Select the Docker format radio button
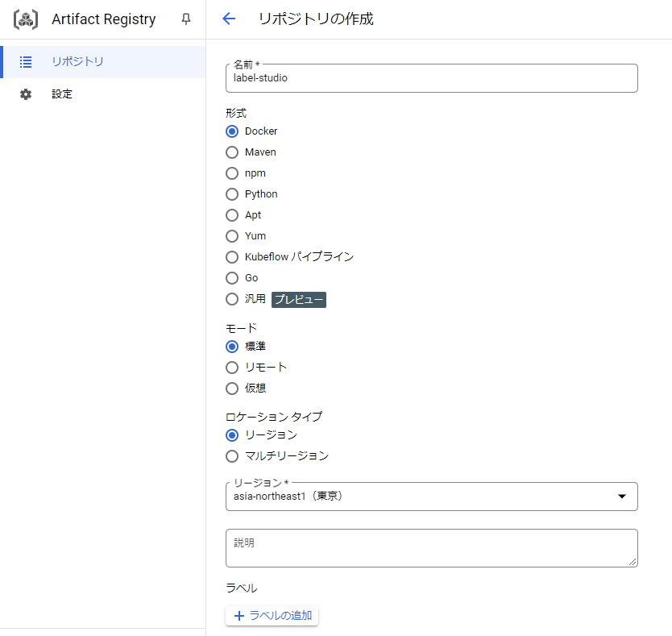This screenshot has height=636, width=672. (x=232, y=131)
